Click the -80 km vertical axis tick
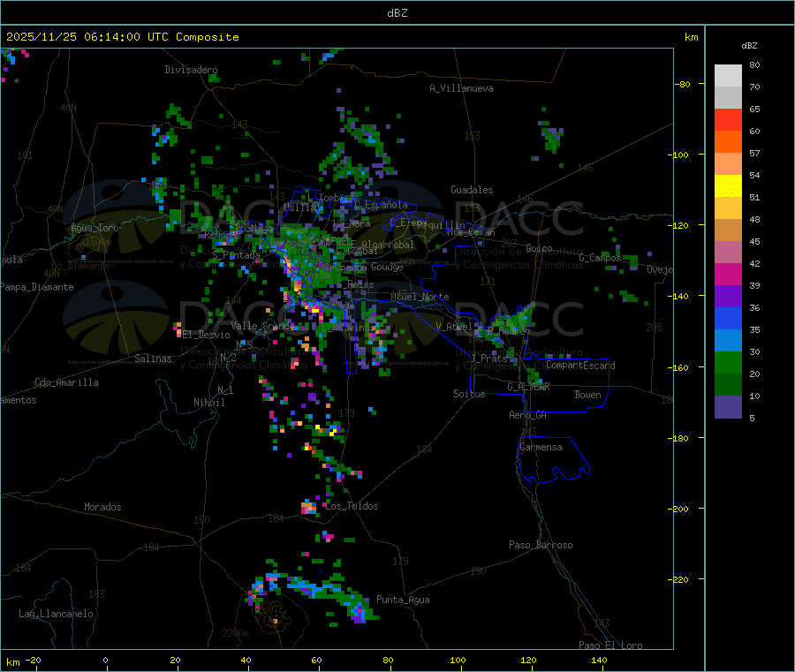This screenshot has width=795, height=672. click(x=683, y=84)
